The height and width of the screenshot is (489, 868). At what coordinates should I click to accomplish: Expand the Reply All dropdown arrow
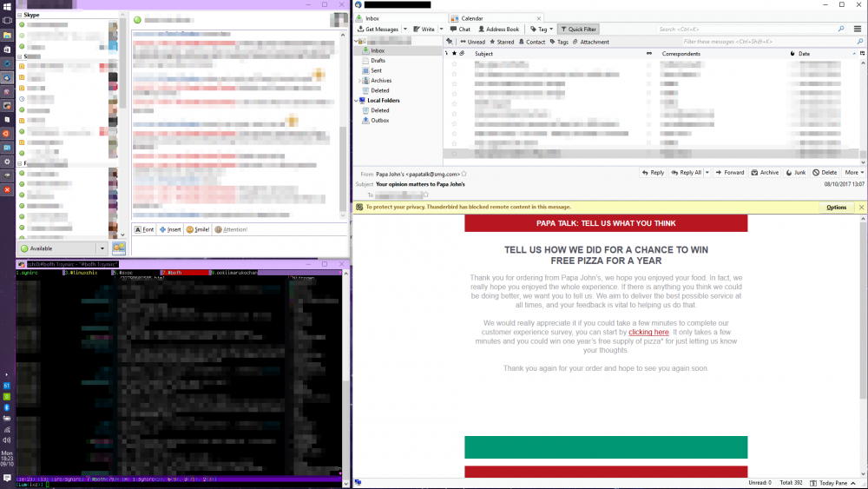point(706,173)
